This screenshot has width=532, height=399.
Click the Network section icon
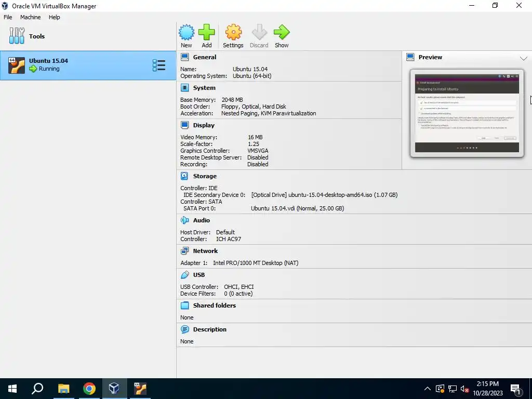184,251
